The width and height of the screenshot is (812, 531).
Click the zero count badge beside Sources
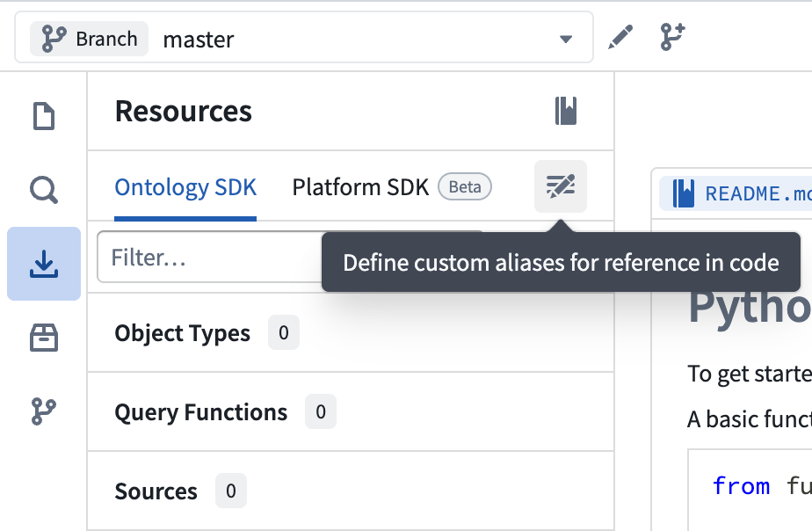(x=230, y=491)
